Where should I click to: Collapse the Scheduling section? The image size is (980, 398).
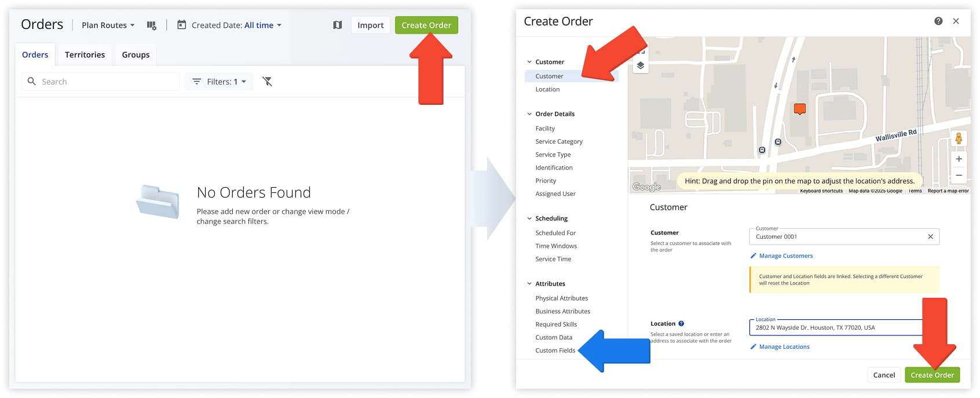(x=529, y=218)
